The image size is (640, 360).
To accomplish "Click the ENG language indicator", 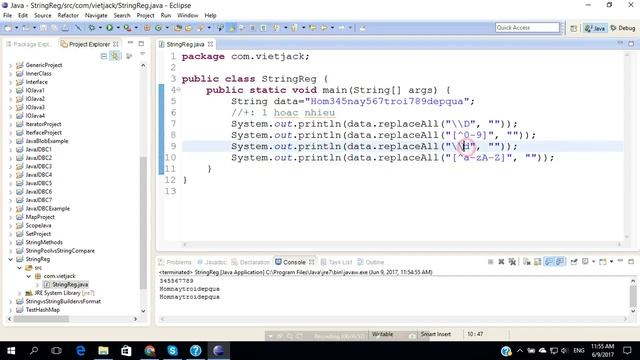I will tap(578, 351).
